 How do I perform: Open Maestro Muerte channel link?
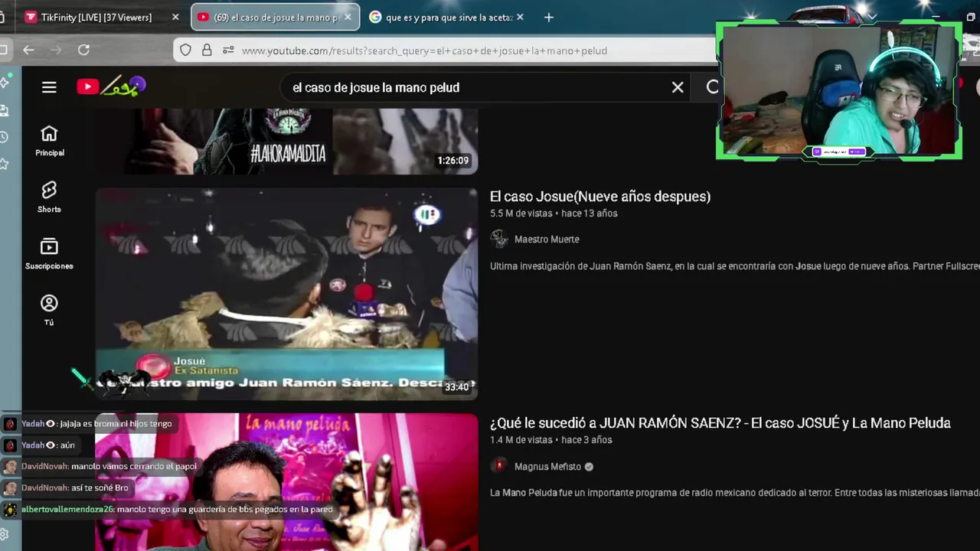(547, 240)
